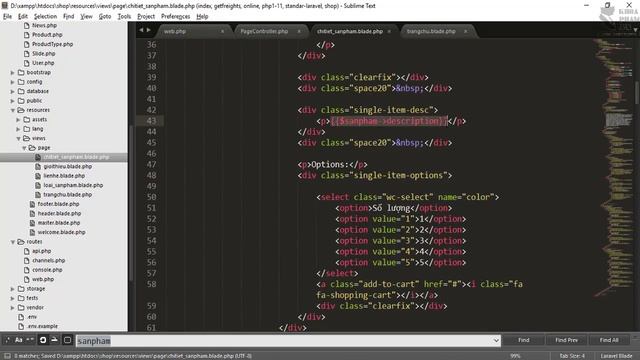Click the Find Prev button

(567, 340)
